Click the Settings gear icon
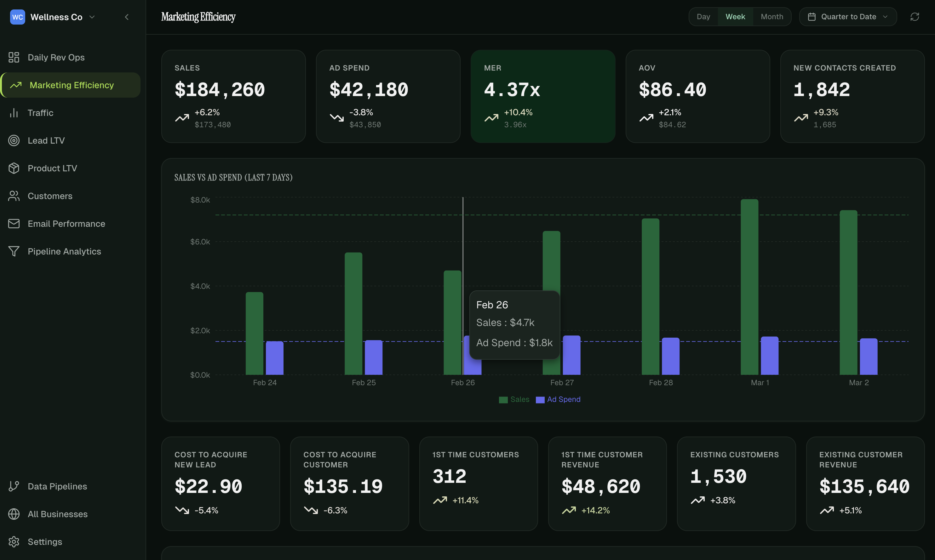 [14, 542]
